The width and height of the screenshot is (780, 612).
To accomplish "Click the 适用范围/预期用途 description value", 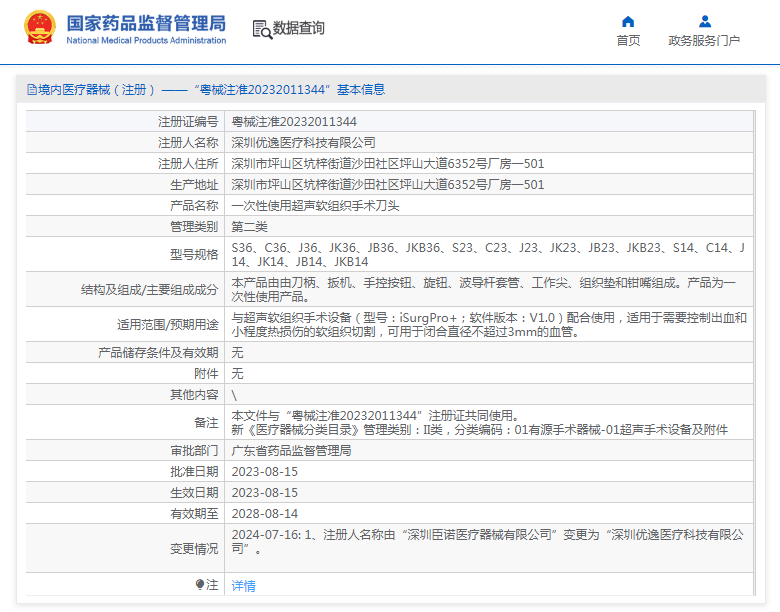I will 489,324.
